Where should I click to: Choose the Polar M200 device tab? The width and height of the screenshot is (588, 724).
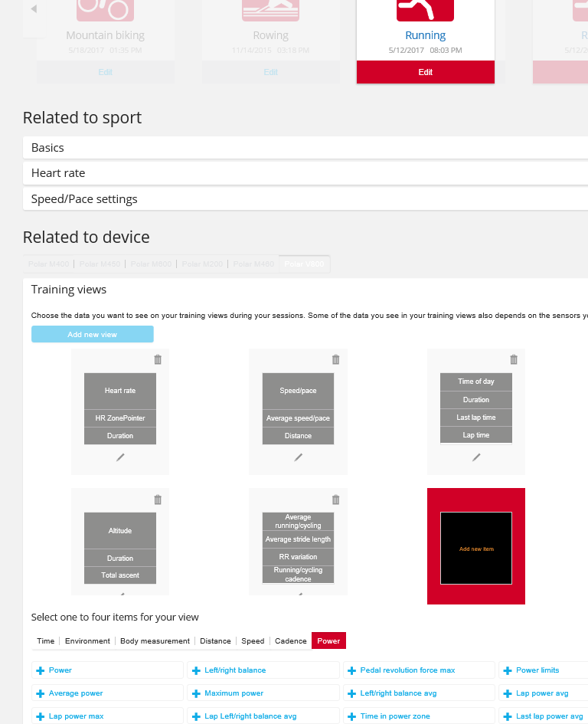click(x=202, y=264)
